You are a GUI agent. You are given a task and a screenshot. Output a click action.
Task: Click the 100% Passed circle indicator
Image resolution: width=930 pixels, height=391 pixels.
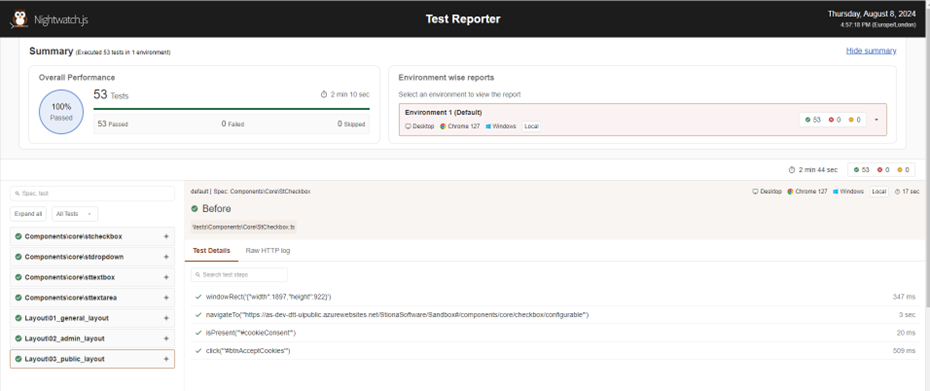[61, 112]
